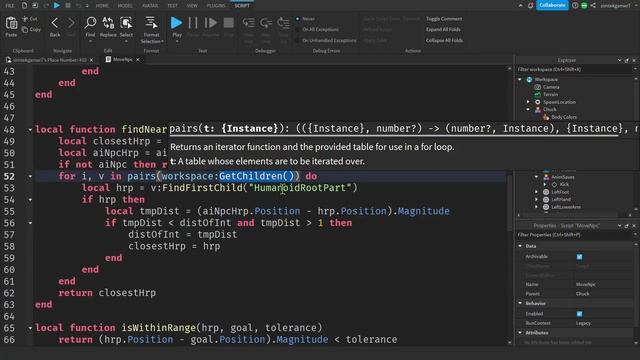Click the Resume playback icon
Image resolution: width=640 pixels, height=360 pixels.
(211, 23)
